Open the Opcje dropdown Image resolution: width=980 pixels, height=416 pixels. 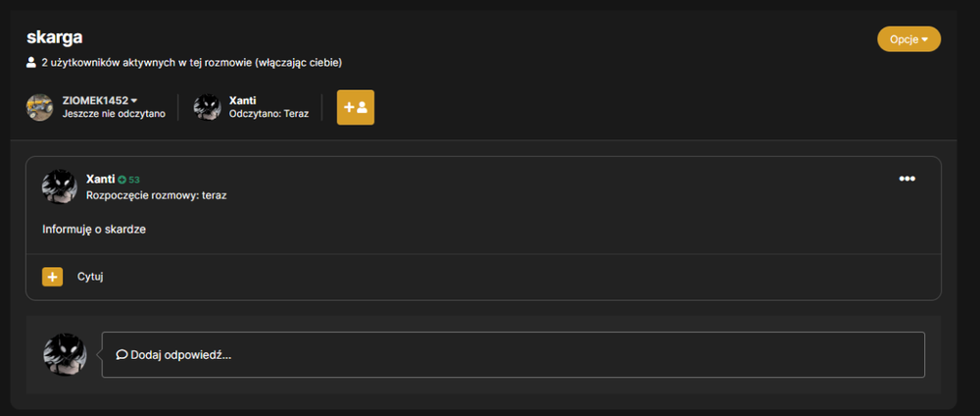click(908, 39)
